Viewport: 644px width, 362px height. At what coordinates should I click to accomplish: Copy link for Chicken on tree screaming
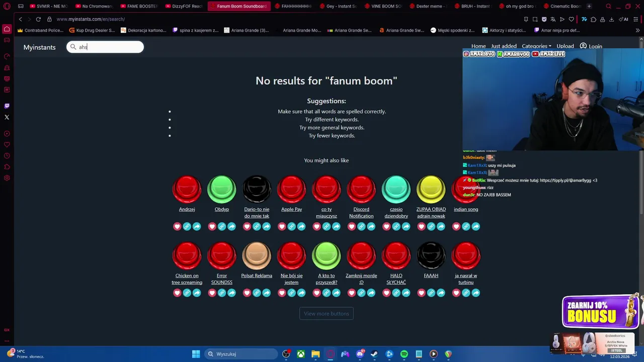pyautogui.click(x=187, y=293)
